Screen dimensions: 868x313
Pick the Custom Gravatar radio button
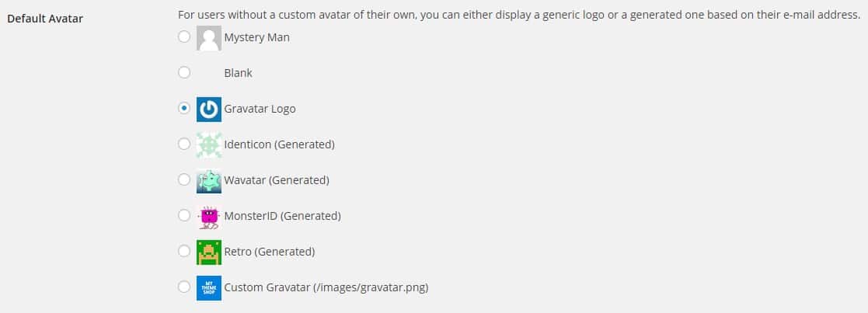pyautogui.click(x=184, y=287)
